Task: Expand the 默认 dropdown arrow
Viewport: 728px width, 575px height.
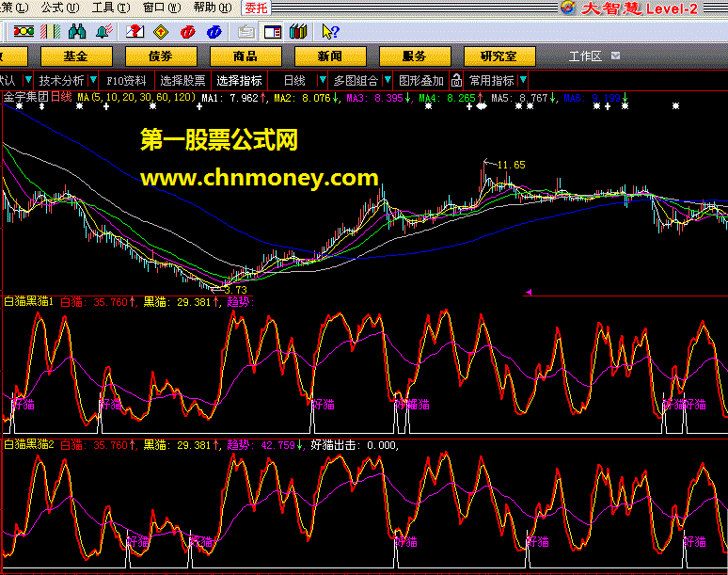Action: click(28, 80)
